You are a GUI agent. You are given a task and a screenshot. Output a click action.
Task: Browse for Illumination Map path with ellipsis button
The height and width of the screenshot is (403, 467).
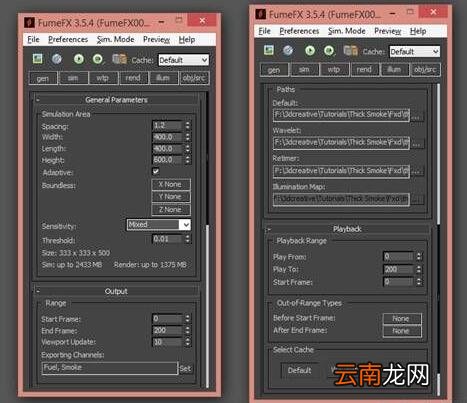(x=417, y=199)
